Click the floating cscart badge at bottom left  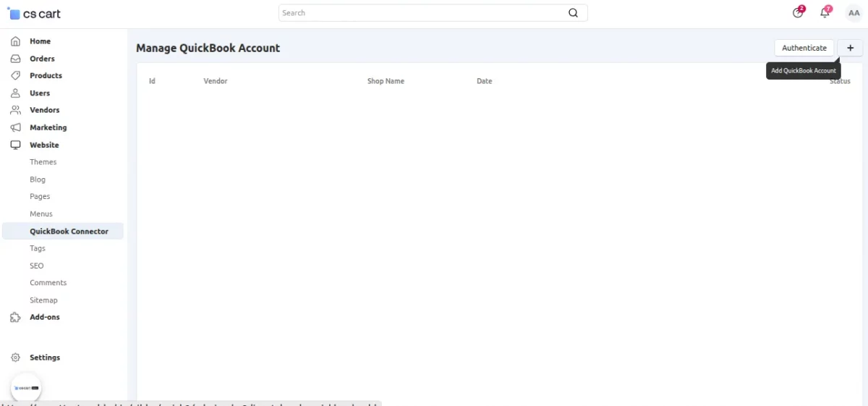tap(26, 388)
